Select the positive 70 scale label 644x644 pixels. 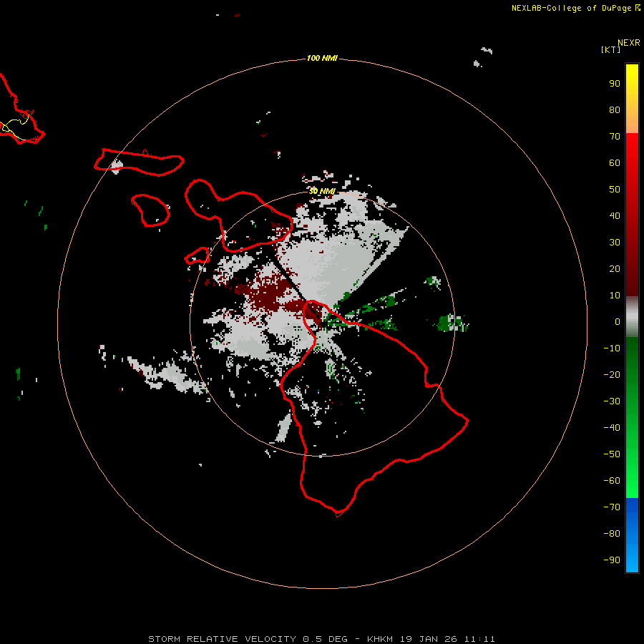pos(615,137)
